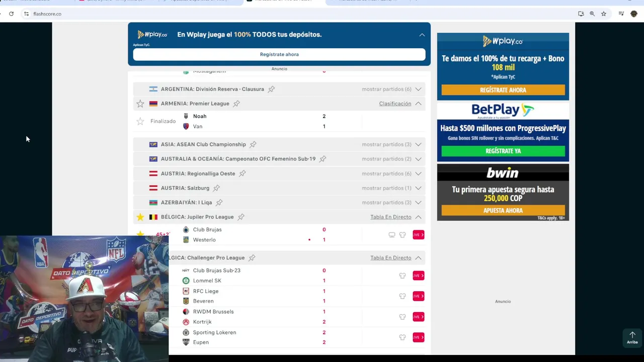View site information icon beside flashscore.co
This screenshot has width=644, height=362.
(26, 14)
